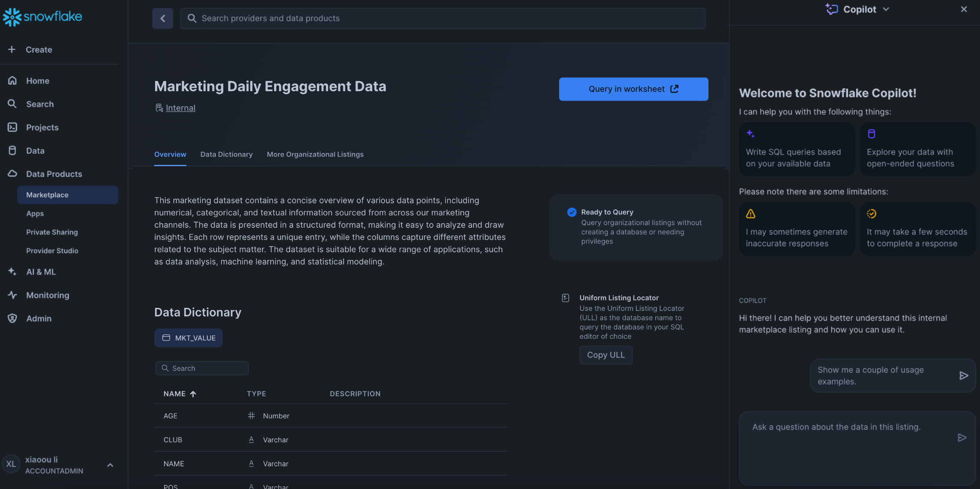Open Monitoring via its pulse icon
The width and height of the screenshot is (980, 489).
pos(12,295)
